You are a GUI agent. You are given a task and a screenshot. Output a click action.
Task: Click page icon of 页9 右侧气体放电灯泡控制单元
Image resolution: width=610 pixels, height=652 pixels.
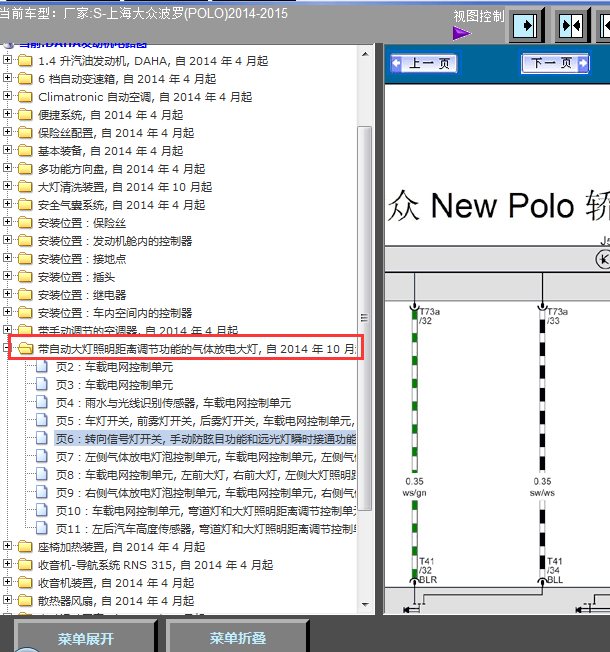(x=42, y=492)
